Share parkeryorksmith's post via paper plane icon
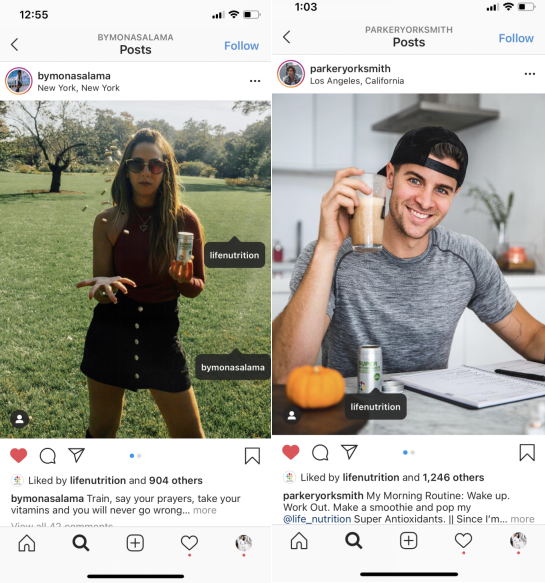 tap(349, 452)
